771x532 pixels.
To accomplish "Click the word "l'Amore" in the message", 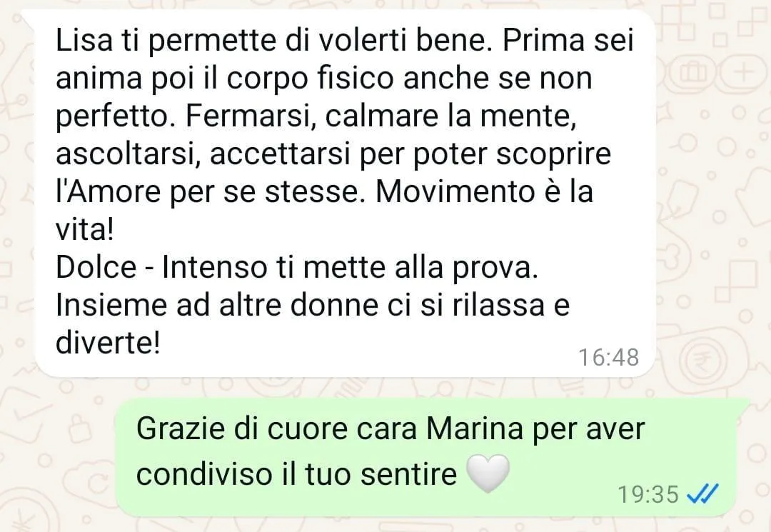I will click(109, 192).
